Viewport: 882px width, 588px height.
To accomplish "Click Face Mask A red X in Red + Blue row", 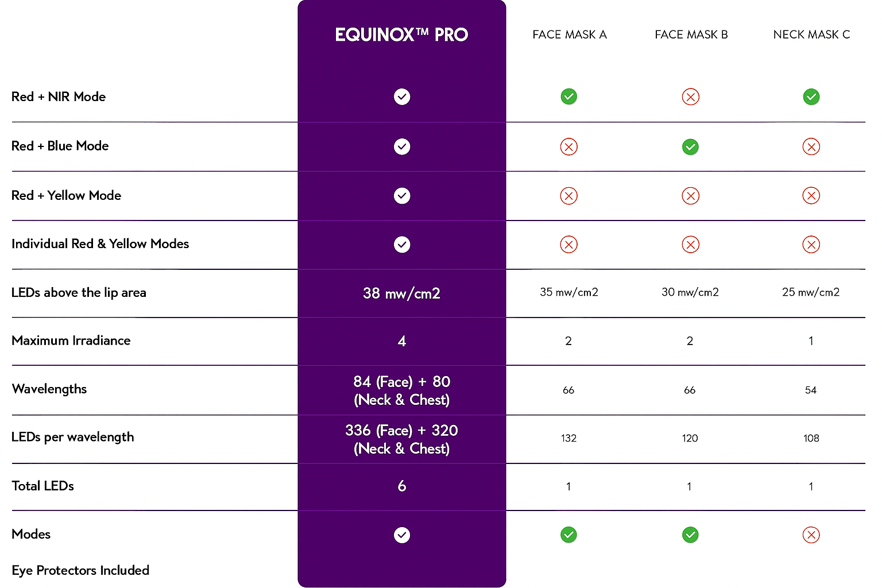I will 568,147.
